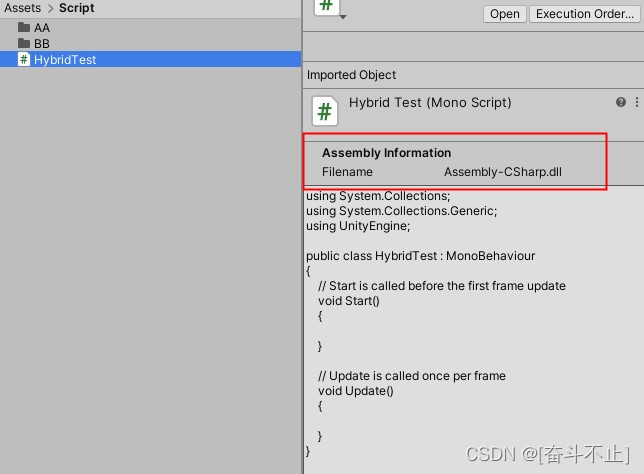644x474 pixels.
Task: Click the Hybrid Test Mono Script icon
Action: click(325, 110)
